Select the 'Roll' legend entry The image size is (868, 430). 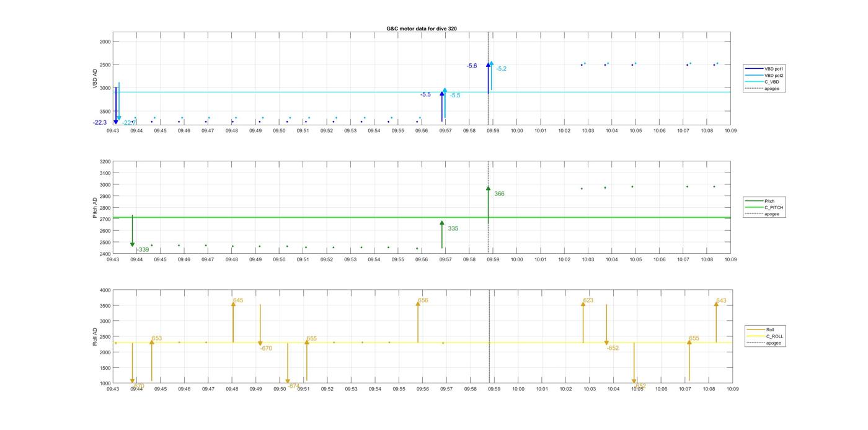coord(770,329)
